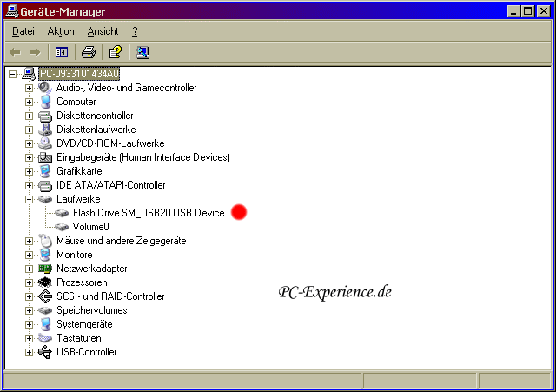Open the ? help menu

135,31
